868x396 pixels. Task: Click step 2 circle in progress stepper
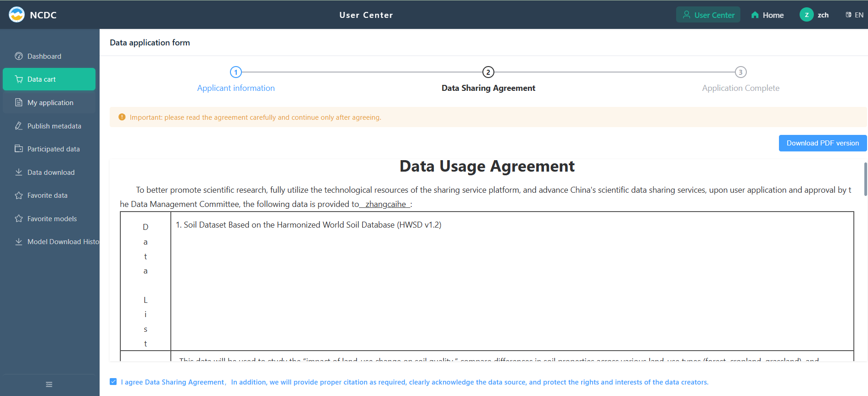(x=488, y=72)
